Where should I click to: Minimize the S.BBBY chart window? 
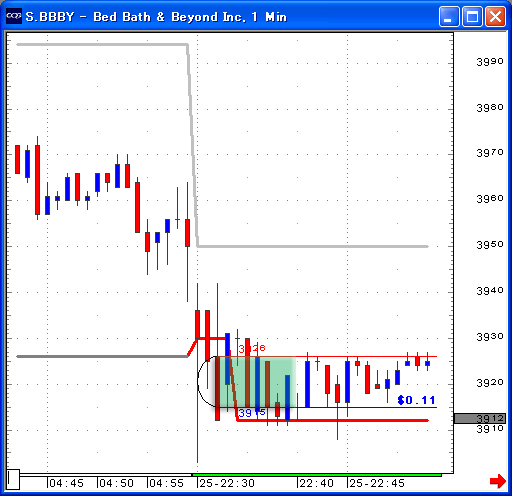click(449, 16)
